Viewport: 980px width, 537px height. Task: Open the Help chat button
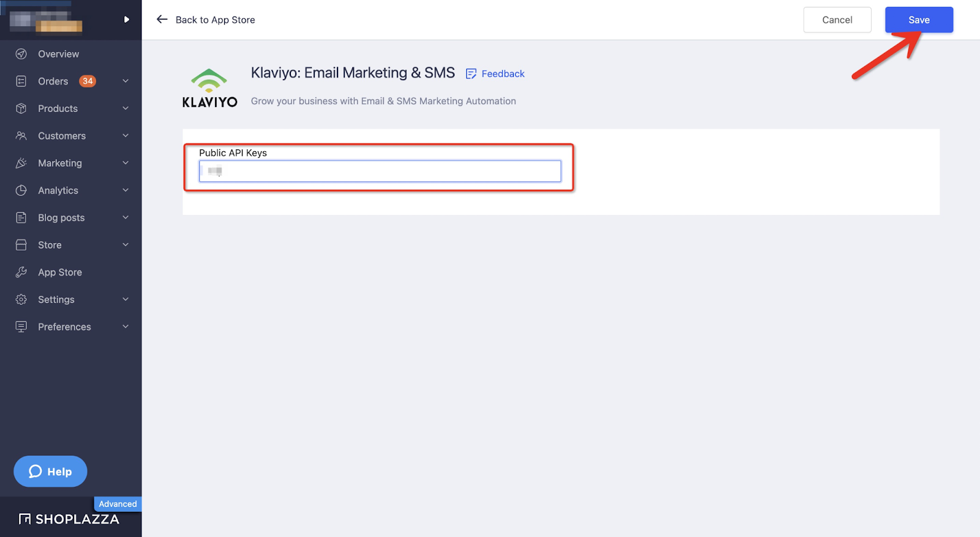pyautogui.click(x=50, y=471)
